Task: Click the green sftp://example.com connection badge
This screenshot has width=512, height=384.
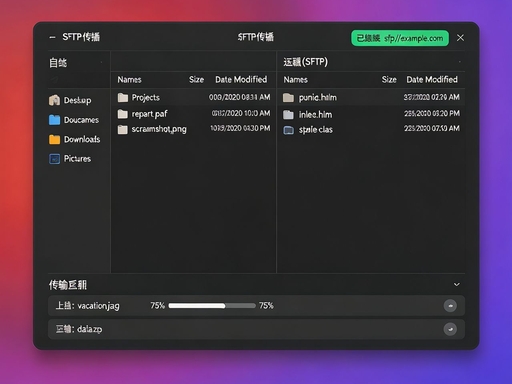Action: point(400,38)
